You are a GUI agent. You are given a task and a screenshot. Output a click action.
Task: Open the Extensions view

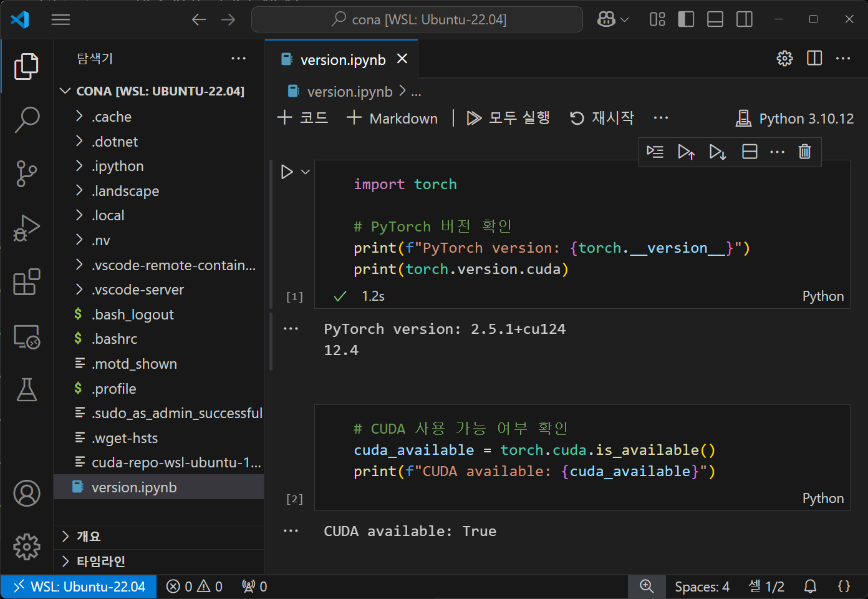coord(26,282)
